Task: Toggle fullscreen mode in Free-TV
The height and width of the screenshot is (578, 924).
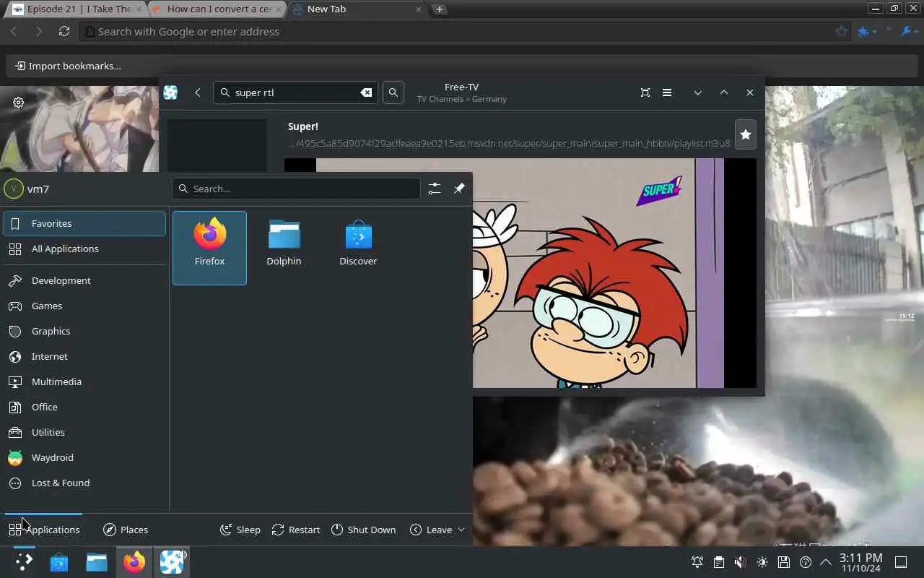Action: pyautogui.click(x=645, y=92)
